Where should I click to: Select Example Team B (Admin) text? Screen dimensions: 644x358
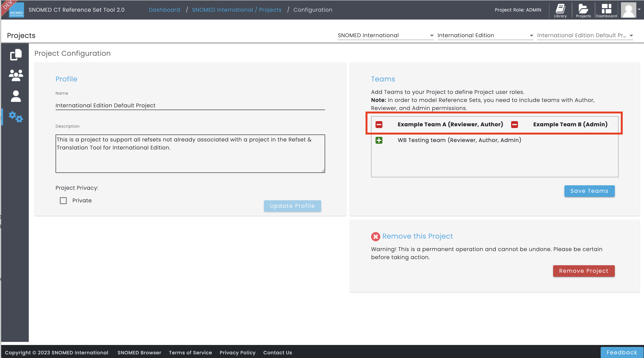570,124
